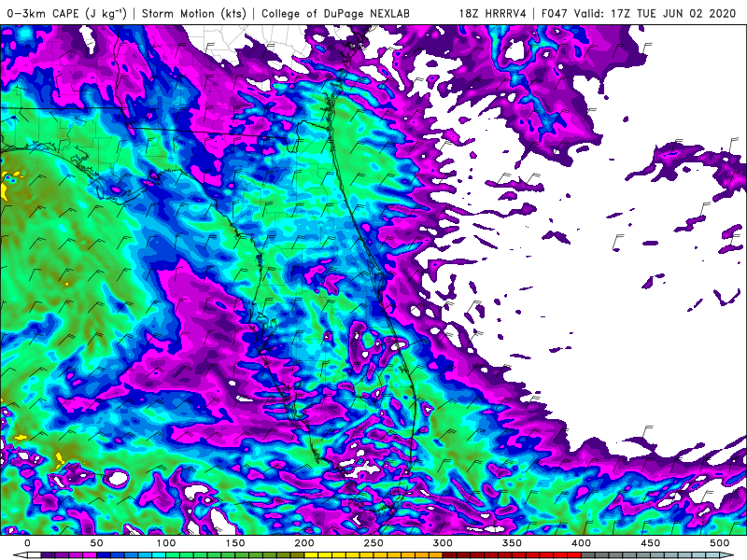Screen dimensions: 747x560
Task: Pick the cyan swatch just left of label 100
Action: [159, 555]
